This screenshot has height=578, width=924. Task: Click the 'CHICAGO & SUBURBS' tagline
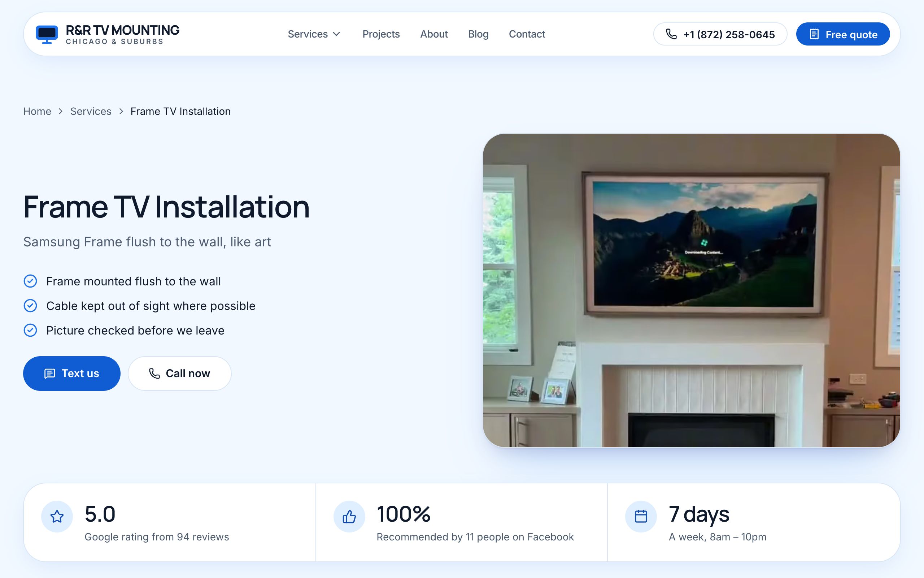coord(114,41)
